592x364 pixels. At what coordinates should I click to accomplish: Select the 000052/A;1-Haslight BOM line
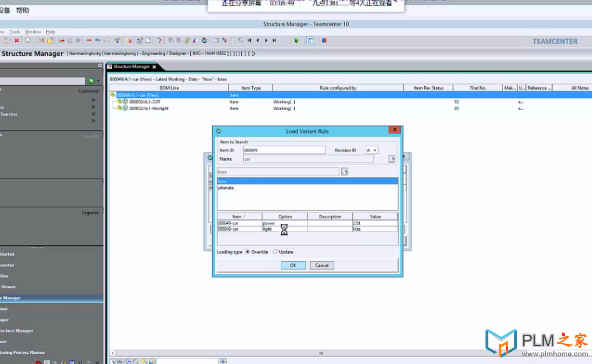(149, 108)
